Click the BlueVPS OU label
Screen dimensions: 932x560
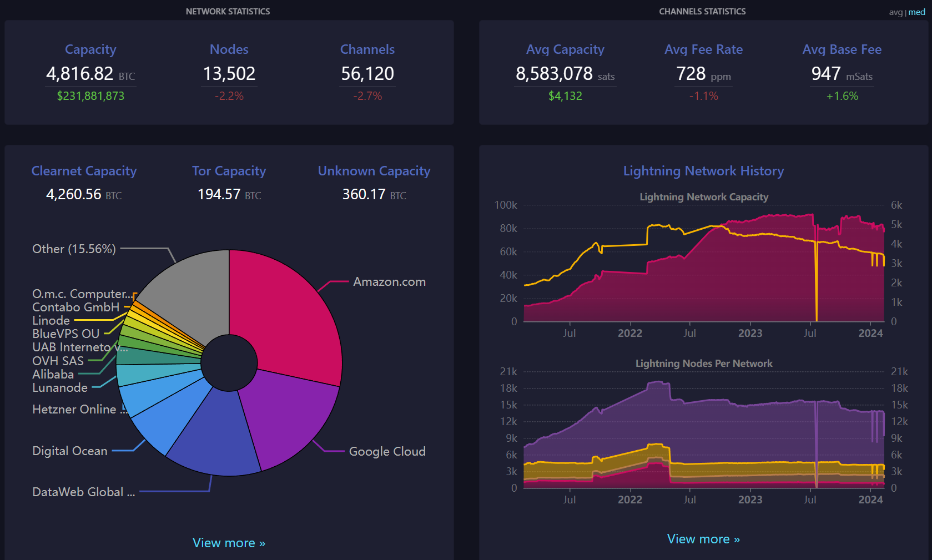click(66, 334)
